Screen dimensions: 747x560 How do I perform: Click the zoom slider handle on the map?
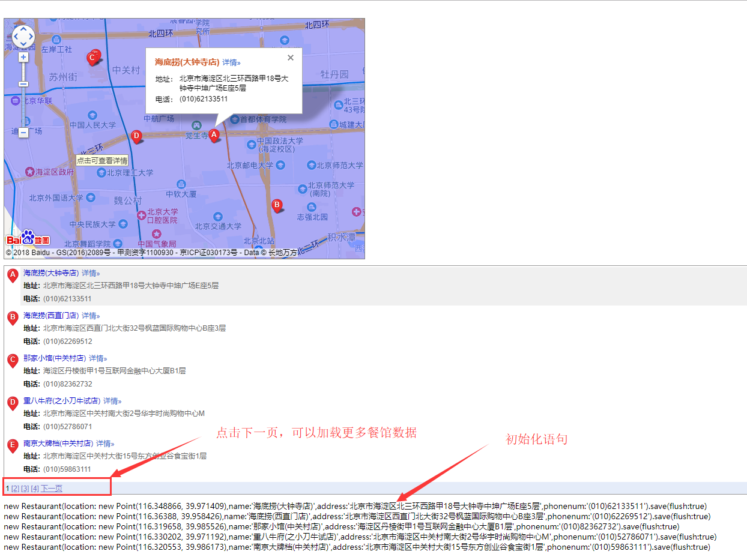[23, 84]
